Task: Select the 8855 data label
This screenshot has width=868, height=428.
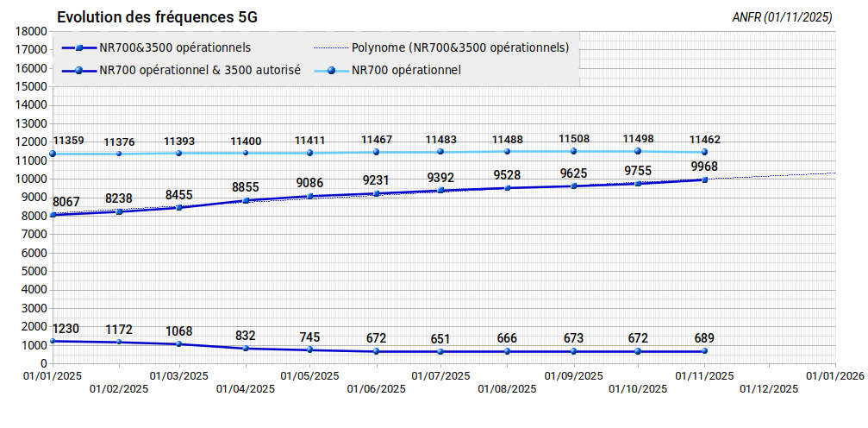Action: pos(246,186)
